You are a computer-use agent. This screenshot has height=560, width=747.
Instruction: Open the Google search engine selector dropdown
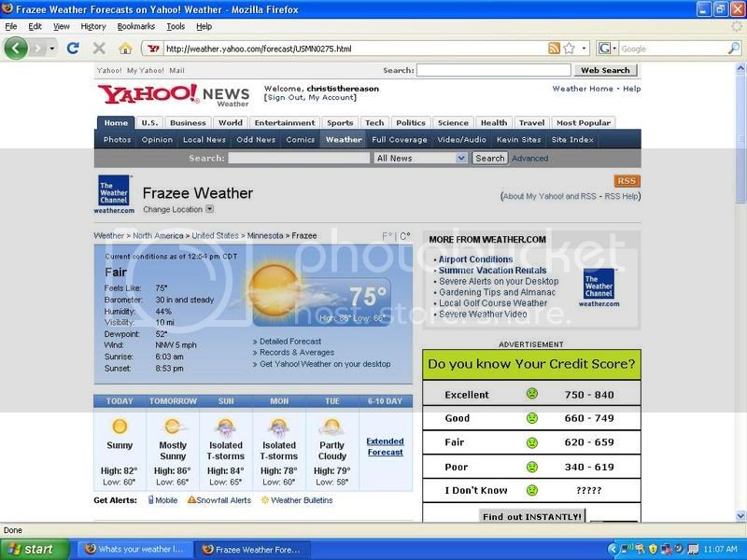614,49
